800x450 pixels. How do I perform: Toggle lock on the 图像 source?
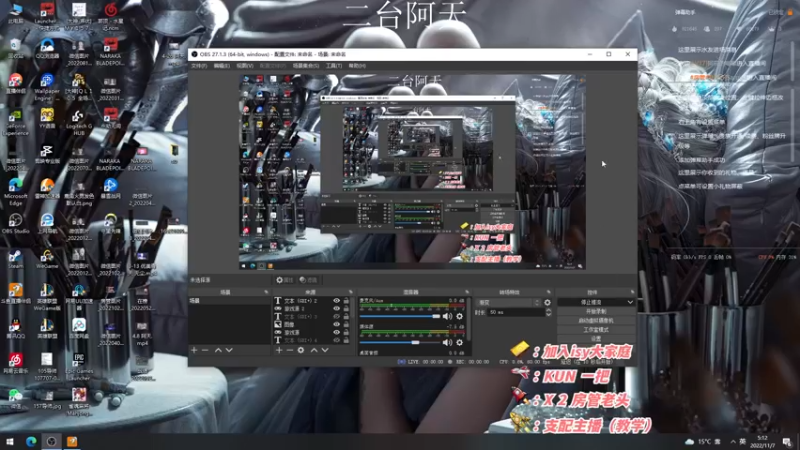click(x=346, y=324)
